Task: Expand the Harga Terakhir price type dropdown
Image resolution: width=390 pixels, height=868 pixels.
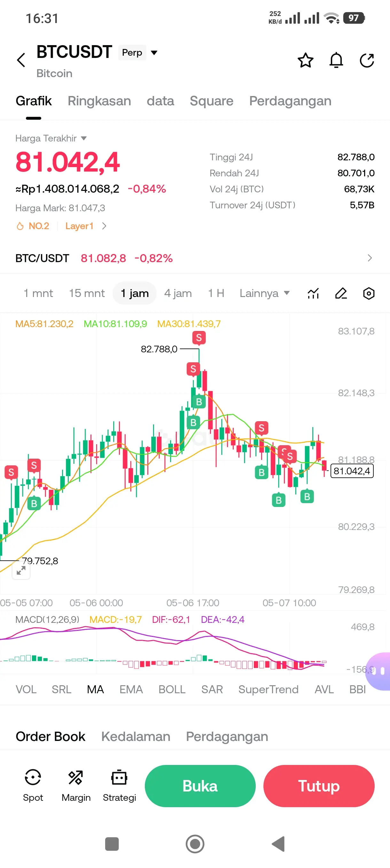Action: 51,139
